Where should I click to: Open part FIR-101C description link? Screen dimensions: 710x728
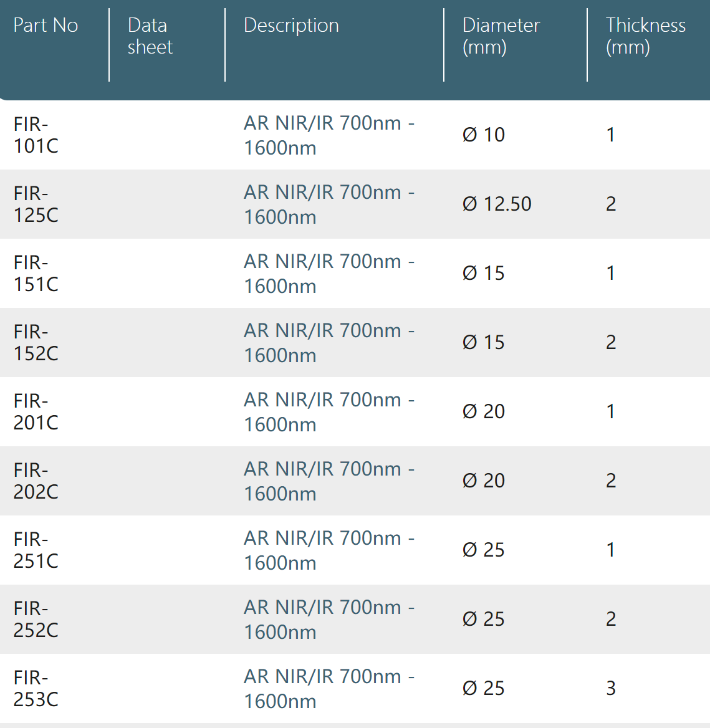(x=329, y=136)
